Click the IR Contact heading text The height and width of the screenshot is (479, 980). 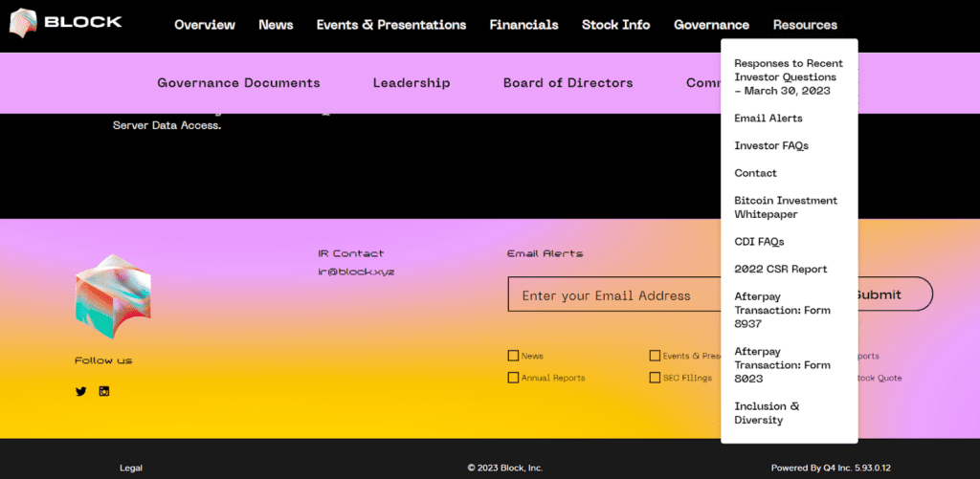tap(350, 253)
